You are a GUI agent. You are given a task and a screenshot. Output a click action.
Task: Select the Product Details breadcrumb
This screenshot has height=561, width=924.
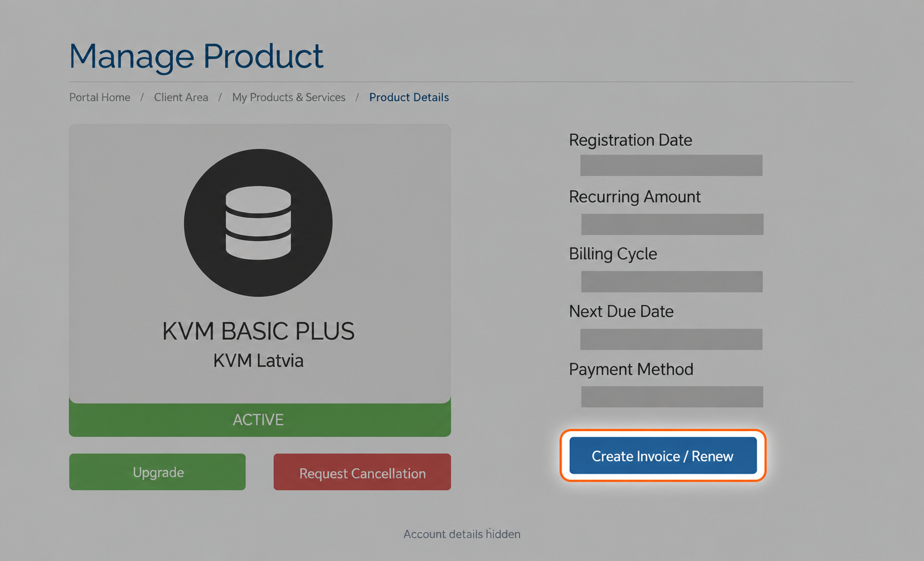tap(409, 98)
